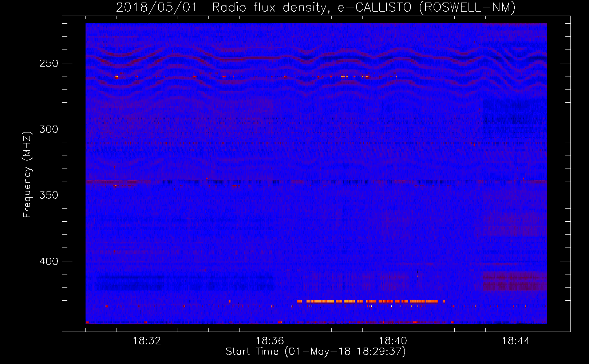Click the 250 frequency tick label
The width and height of the screenshot is (589, 364).
tap(48, 63)
